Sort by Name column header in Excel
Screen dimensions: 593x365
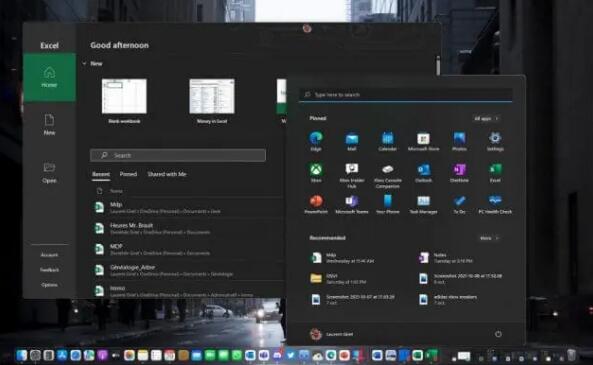[x=116, y=191]
